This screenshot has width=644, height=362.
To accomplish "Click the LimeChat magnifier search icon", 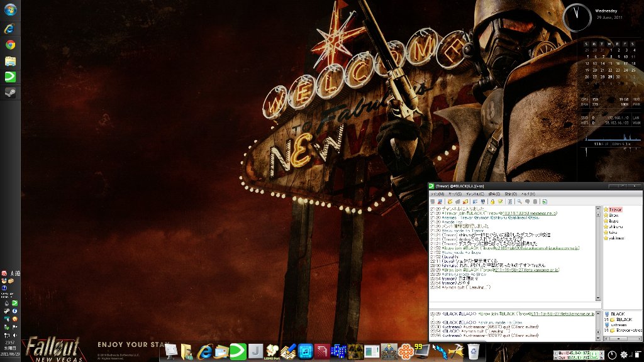I will tap(519, 202).
